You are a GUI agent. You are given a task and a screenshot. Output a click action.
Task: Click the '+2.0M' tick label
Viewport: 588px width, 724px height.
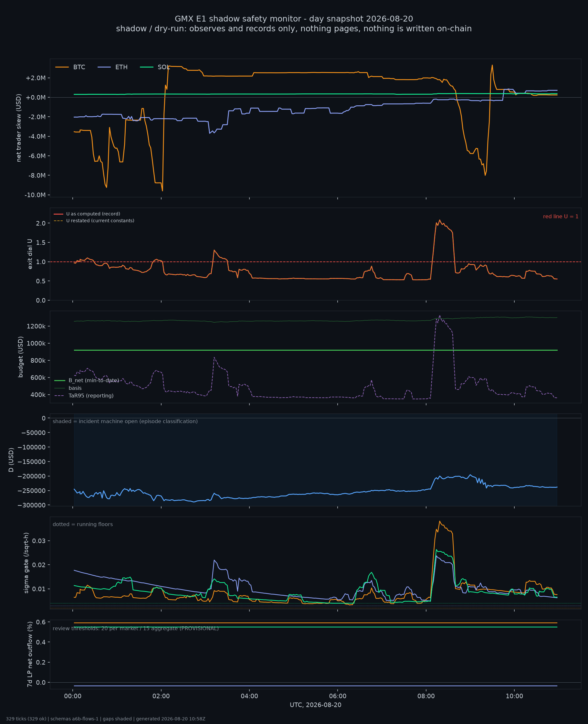(x=36, y=78)
